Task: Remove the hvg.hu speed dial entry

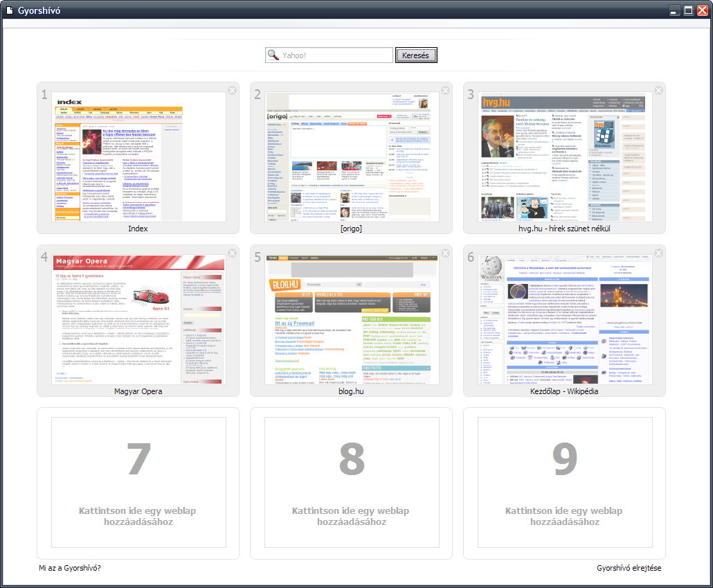Action: 659,91
